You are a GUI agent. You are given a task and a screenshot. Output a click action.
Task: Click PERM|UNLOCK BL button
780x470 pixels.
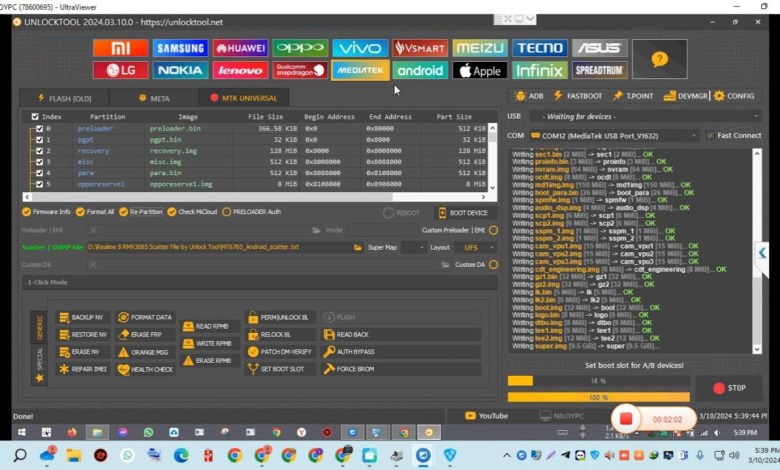click(281, 317)
